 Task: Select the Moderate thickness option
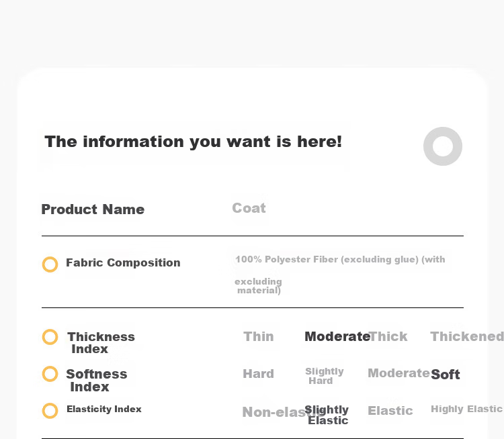337,336
